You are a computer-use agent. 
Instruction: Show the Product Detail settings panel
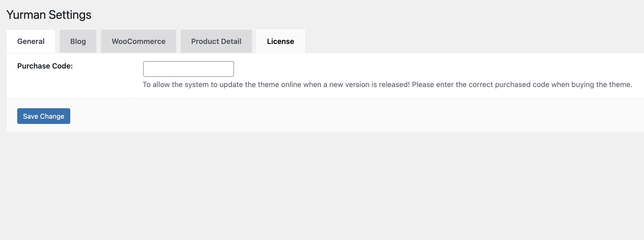click(x=216, y=41)
